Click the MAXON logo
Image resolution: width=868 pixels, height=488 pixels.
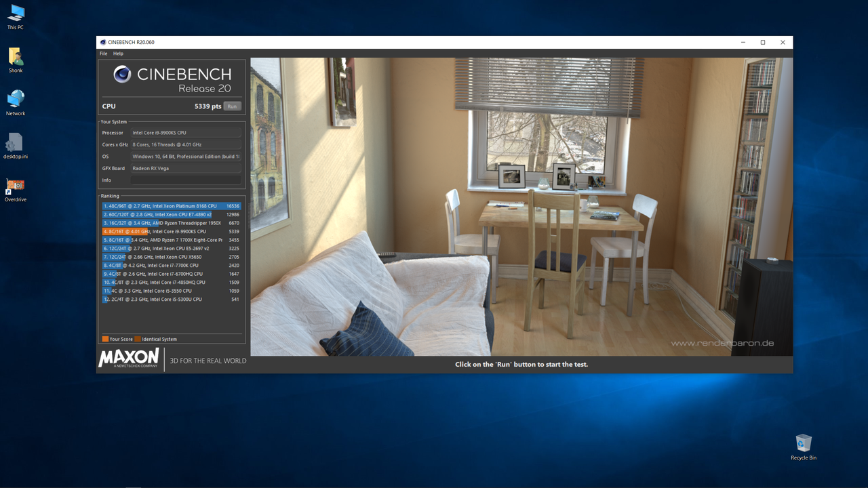(x=129, y=359)
